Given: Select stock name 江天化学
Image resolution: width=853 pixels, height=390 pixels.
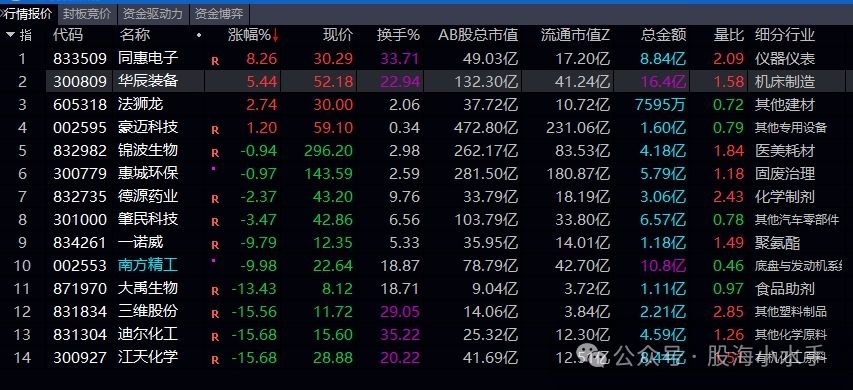Looking at the screenshot, I should [x=148, y=357].
